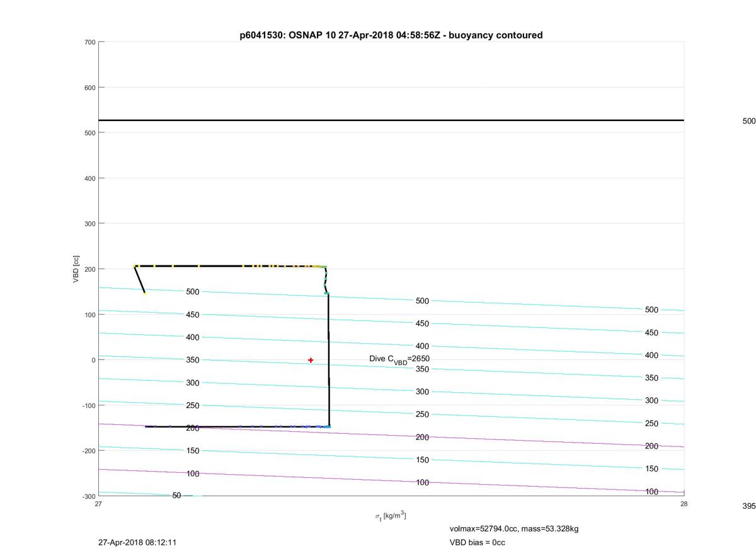Click the timestamp '27-Apr-2018 08:12:11'
The image size is (756, 558).
coord(137,542)
